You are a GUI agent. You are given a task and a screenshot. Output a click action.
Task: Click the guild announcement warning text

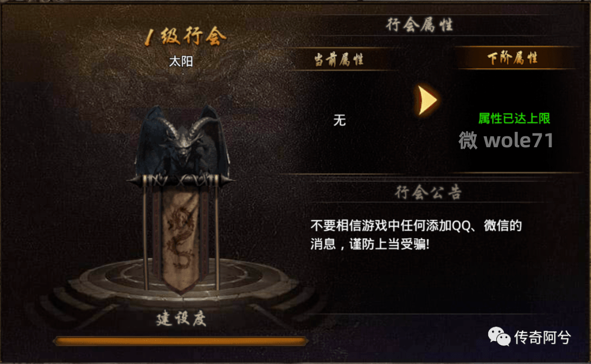[416, 235]
